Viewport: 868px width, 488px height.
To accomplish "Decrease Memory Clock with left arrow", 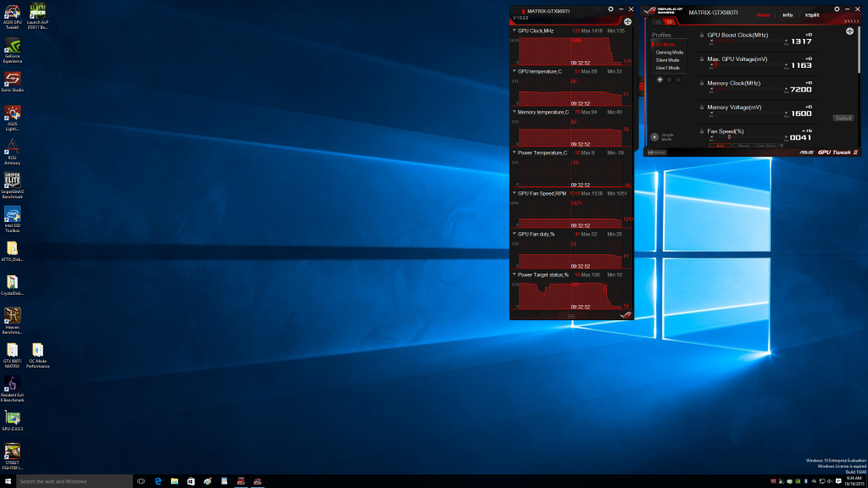I will tap(711, 88).
